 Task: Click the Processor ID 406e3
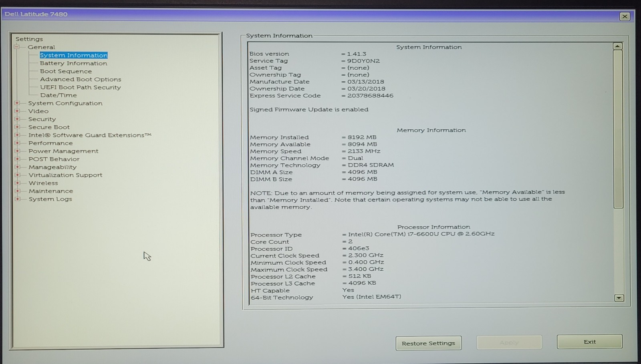tap(359, 249)
